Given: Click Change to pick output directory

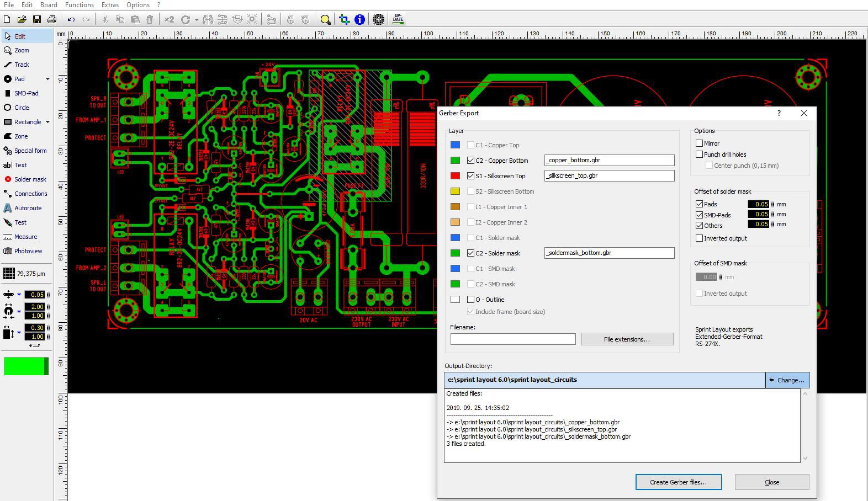Looking at the screenshot, I should pos(787,380).
